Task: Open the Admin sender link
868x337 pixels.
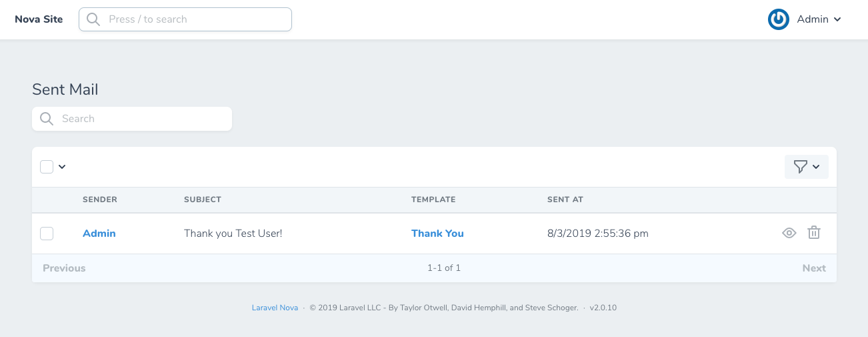Action: click(99, 234)
